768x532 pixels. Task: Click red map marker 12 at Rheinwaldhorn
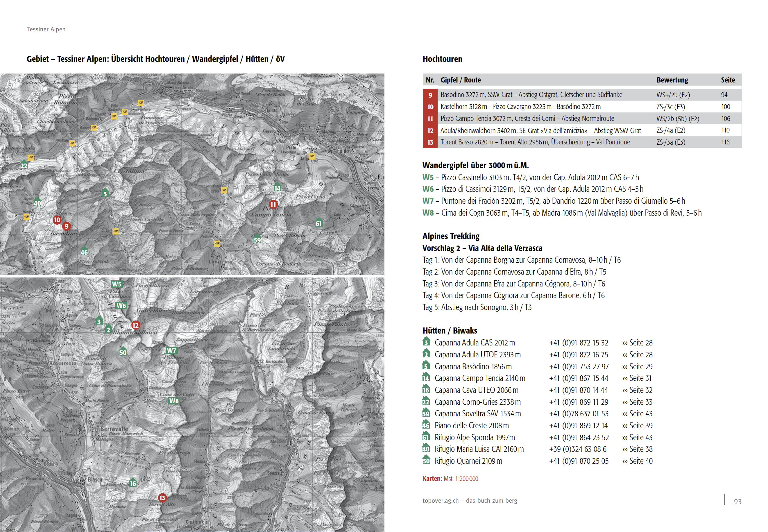135,325
